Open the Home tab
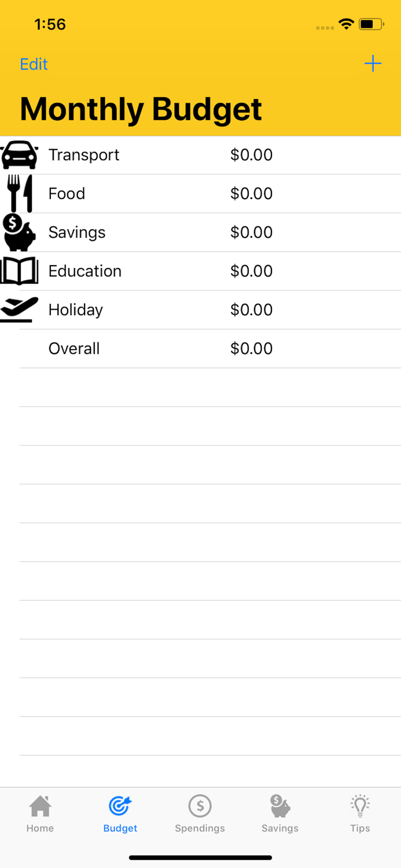This screenshot has width=401, height=868. [40, 814]
